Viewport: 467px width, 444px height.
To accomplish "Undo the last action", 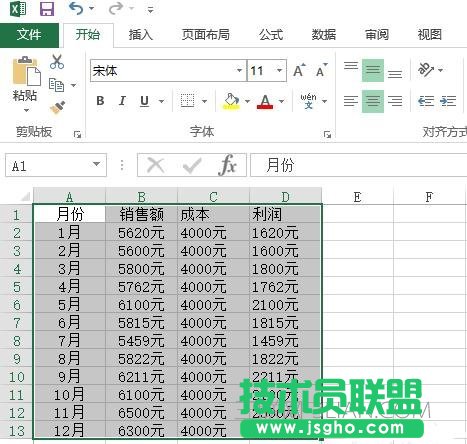I will [x=76, y=8].
